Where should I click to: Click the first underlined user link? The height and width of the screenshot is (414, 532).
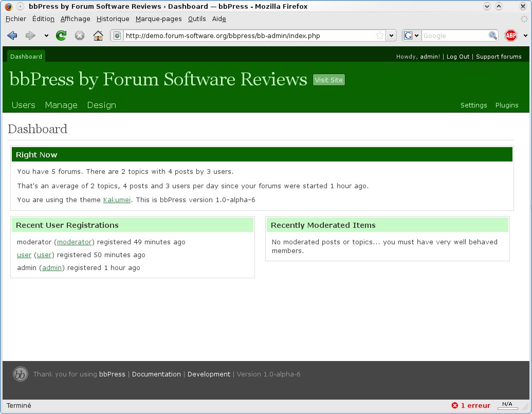[x=24, y=255]
